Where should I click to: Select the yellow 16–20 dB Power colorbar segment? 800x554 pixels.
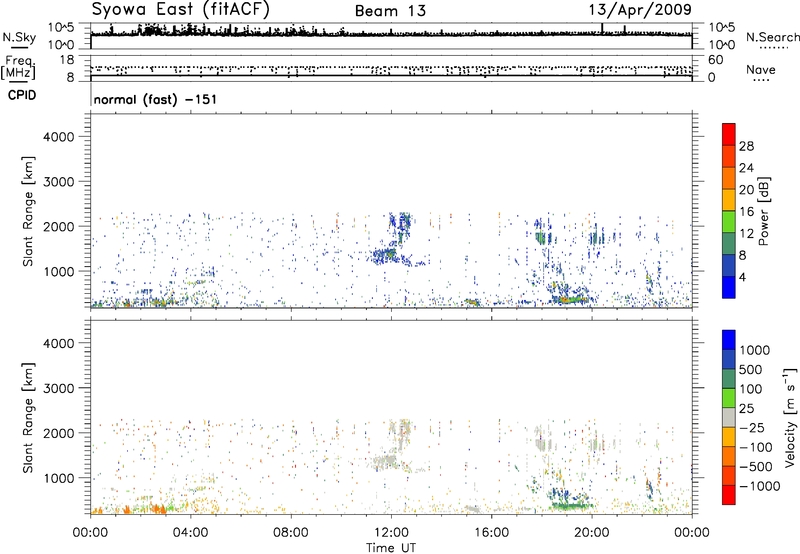pyautogui.click(x=729, y=199)
